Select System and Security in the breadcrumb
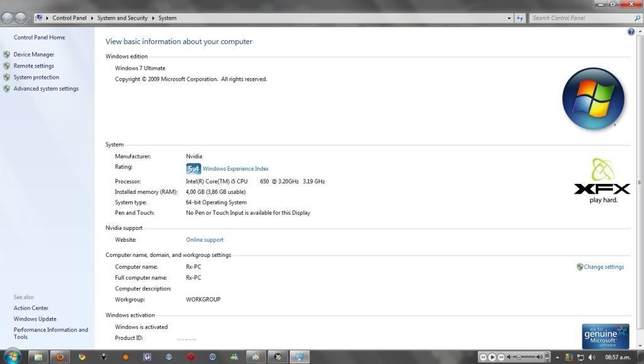Screen dimensions: 644x364 pyautogui.click(x=123, y=18)
